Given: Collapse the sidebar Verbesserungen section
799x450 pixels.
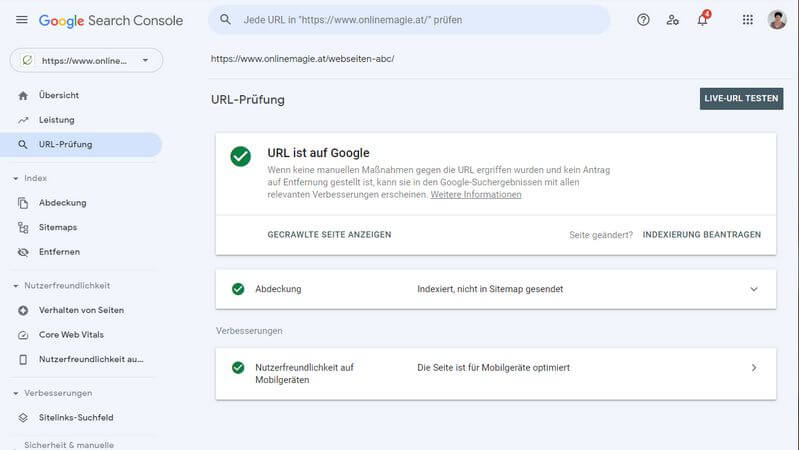Looking at the screenshot, I should 15,393.
